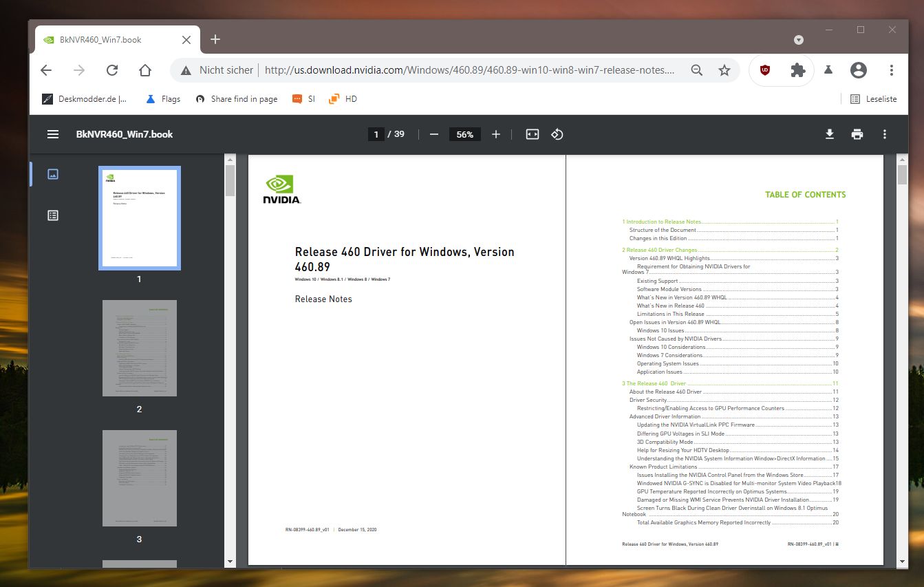The width and height of the screenshot is (924, 587).
Task: Open PDF viewer more actions menu
Action: (x=885, y=134)
